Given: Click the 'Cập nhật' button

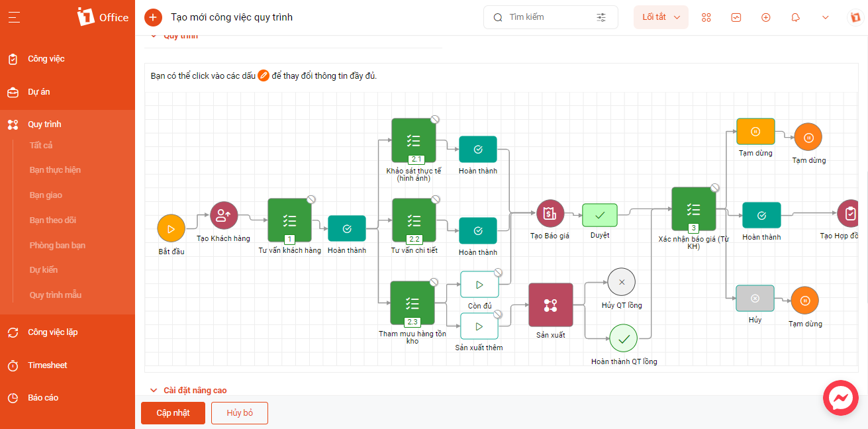Looking at the screenshot, I should (173, 413).
